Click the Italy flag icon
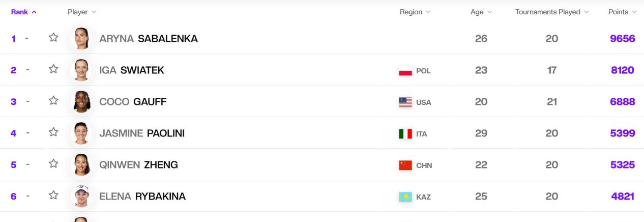The width and height of the screenshot is (644, 222). (405, 134)
